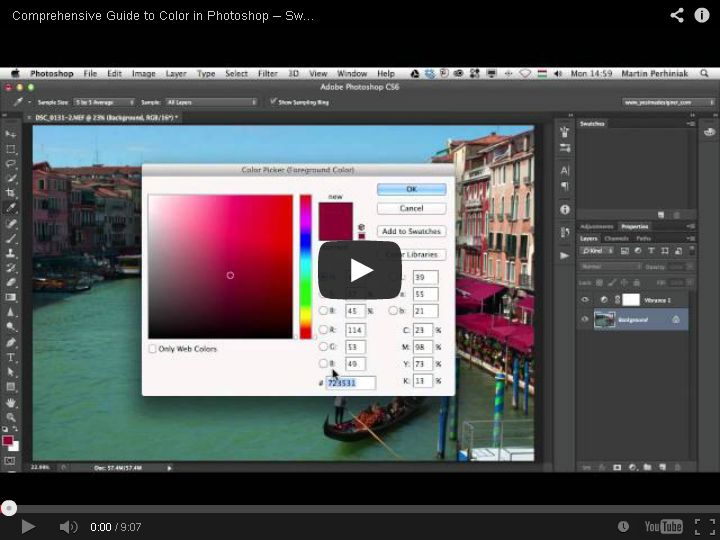Screen dimensions: 720x540
Task: Mute the video using the speaker icon
Action: [x=68, y=527]
